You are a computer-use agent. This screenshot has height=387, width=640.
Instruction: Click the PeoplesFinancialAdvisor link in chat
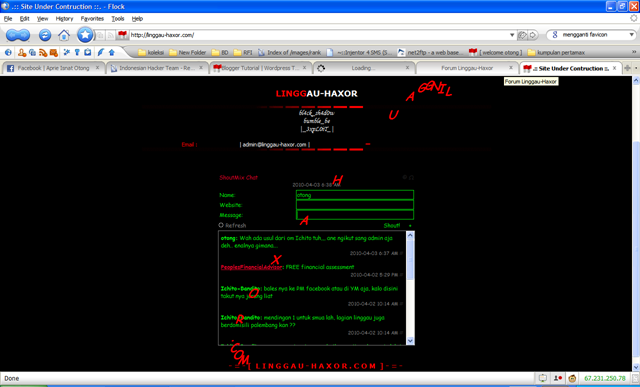[251, 267]
